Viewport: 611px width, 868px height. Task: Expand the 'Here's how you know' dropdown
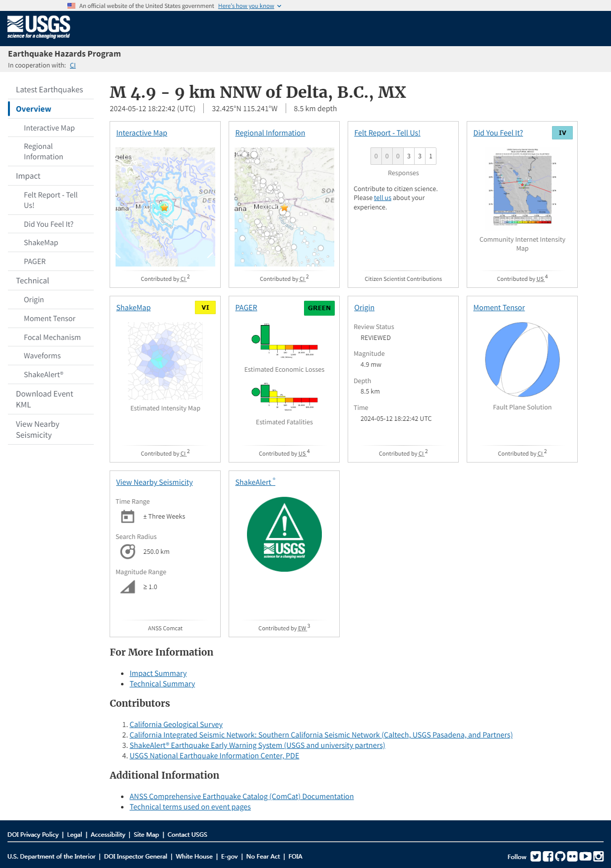(249, 6)
